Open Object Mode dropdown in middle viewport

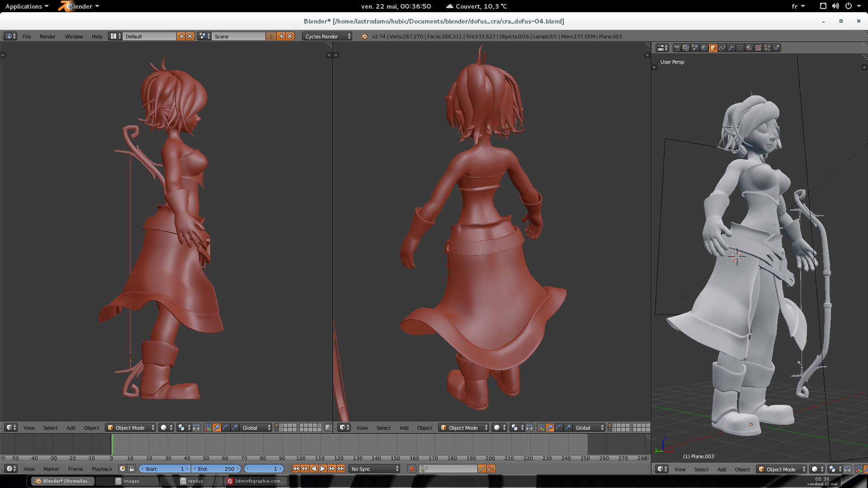[463, 427]
